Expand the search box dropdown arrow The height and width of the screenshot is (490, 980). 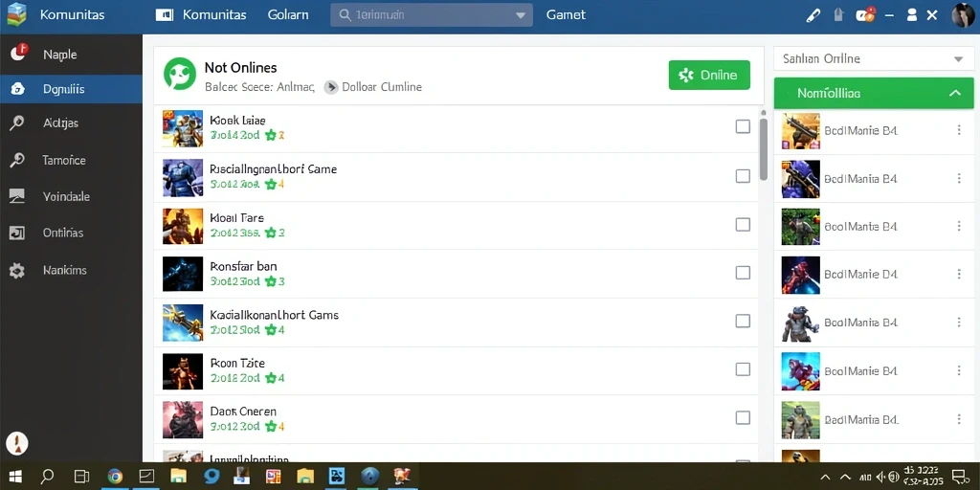tap(520, 15)
